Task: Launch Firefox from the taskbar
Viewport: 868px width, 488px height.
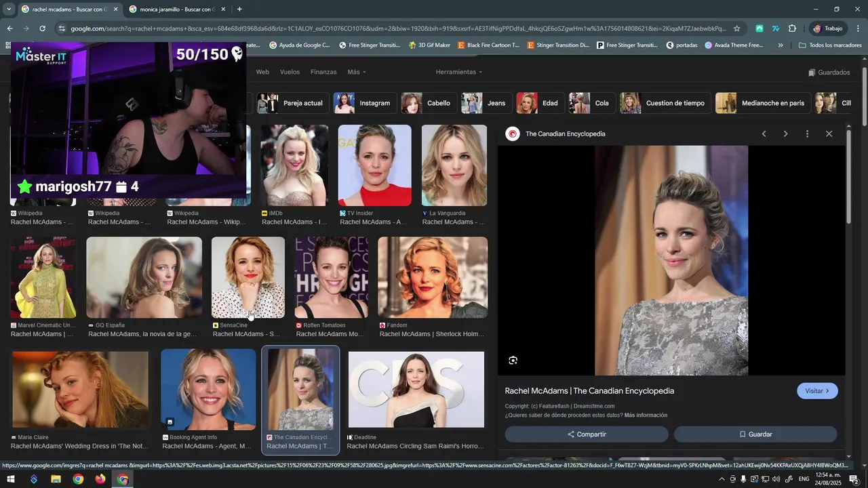Action: tap(100, 479)
